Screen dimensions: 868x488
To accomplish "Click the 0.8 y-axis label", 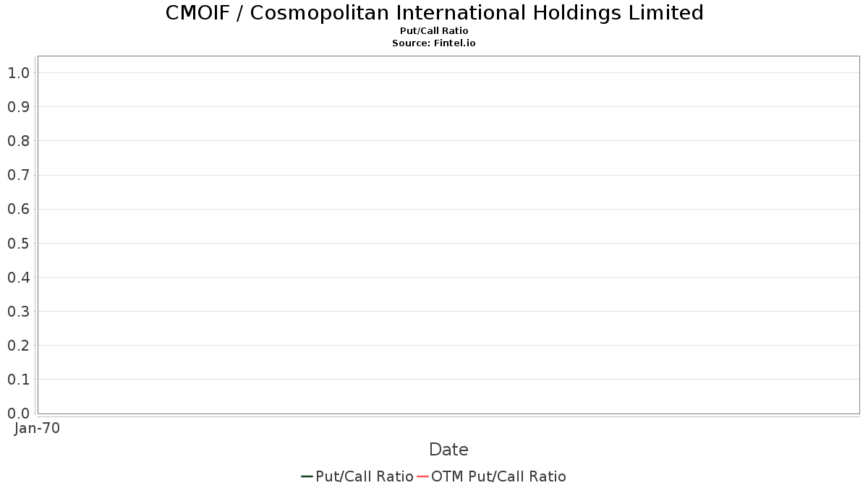I will (18, 140).
